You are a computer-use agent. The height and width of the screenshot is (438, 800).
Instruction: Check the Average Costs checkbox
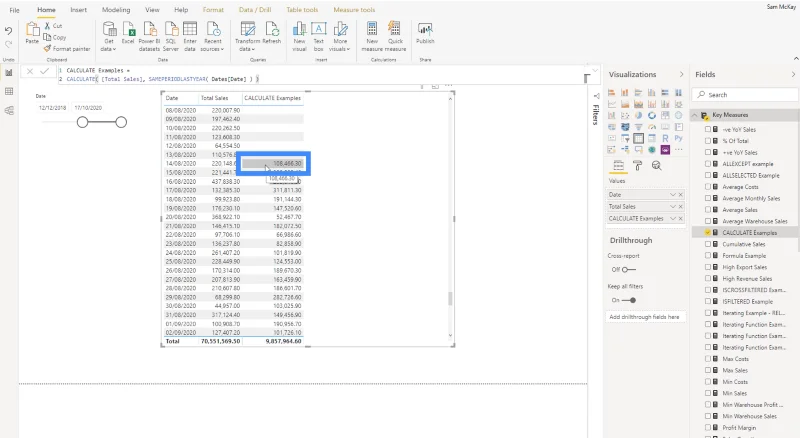tap(708, 187)
